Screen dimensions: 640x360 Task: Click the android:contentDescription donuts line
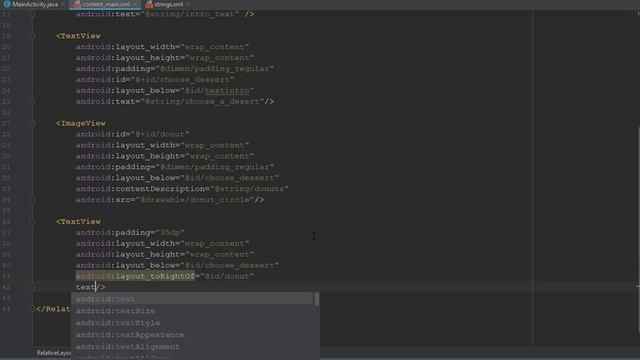click(182, 189)
